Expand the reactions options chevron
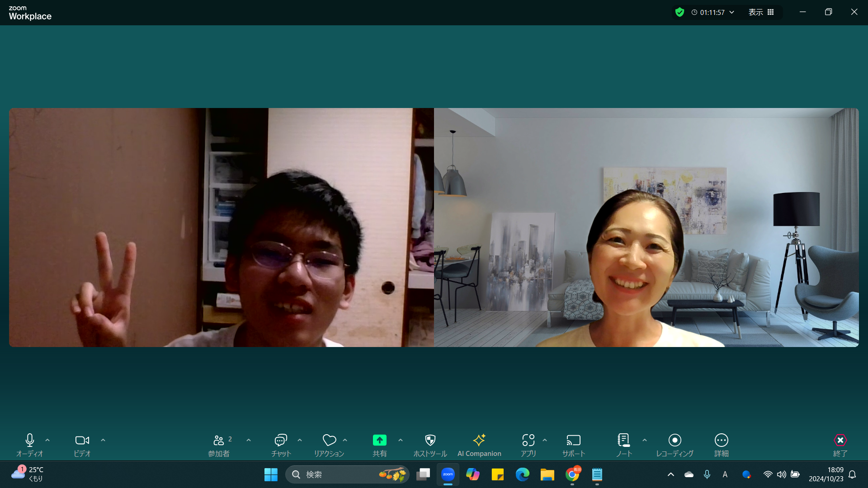 345,440
